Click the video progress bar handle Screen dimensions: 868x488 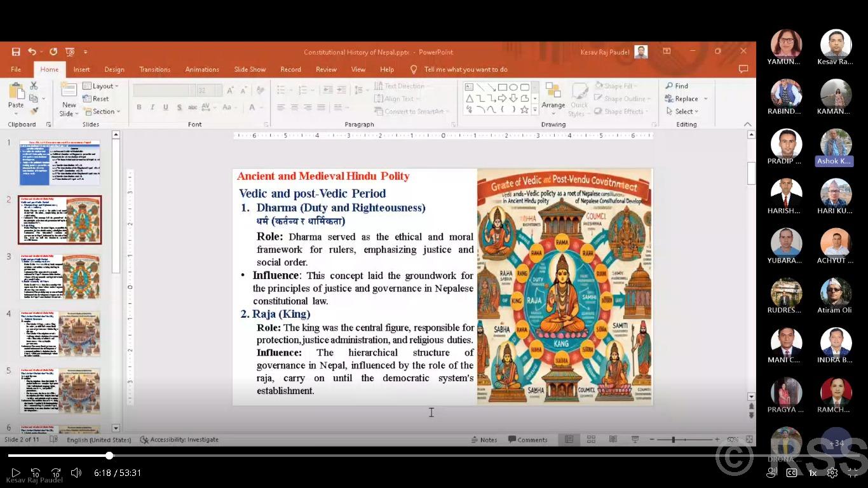[x=109, y=456]
